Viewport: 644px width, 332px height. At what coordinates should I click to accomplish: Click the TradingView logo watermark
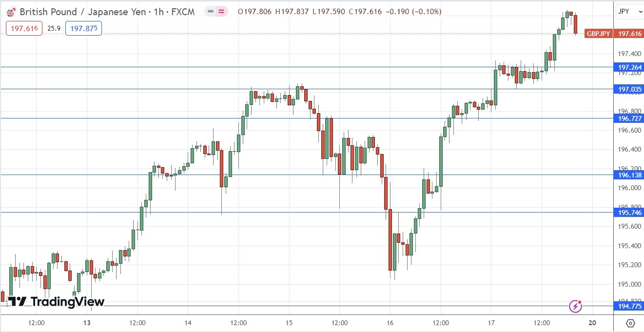pyautogui.click(x=56, y=302)
